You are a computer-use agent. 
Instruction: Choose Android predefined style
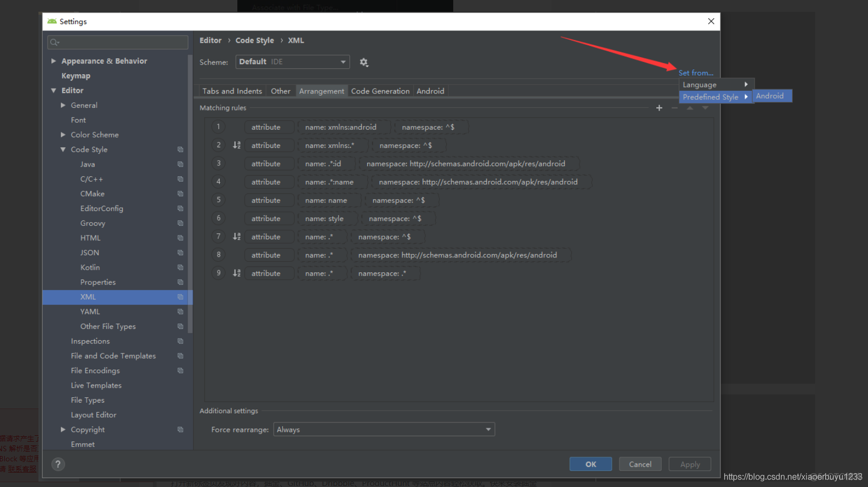pyautogui.click(x=772, y=96)
